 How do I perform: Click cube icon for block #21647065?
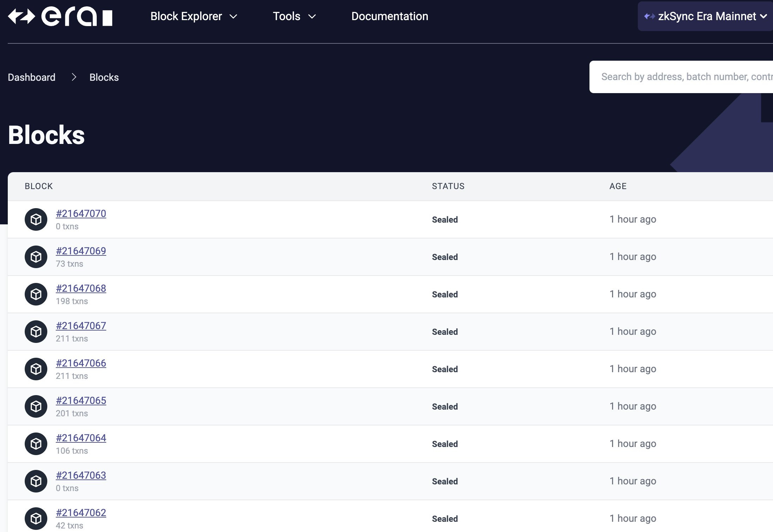[x=36, y=406]
